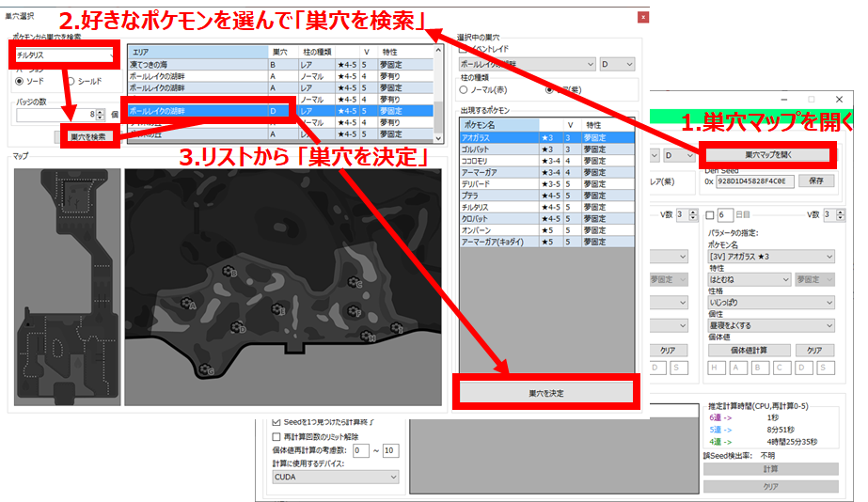868x502 pixels.
Task: Select ゴルバット row in Pokémon list
Action: coord(547,149)
